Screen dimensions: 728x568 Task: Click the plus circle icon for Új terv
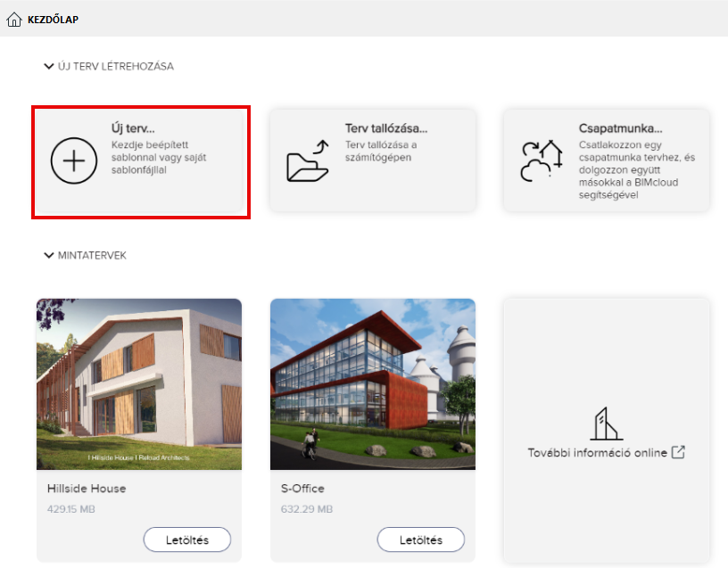click(74, 161)
